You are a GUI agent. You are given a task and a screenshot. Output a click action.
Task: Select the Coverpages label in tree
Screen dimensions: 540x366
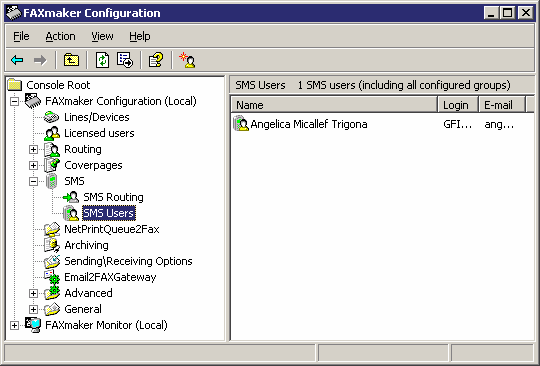(93, 165)
